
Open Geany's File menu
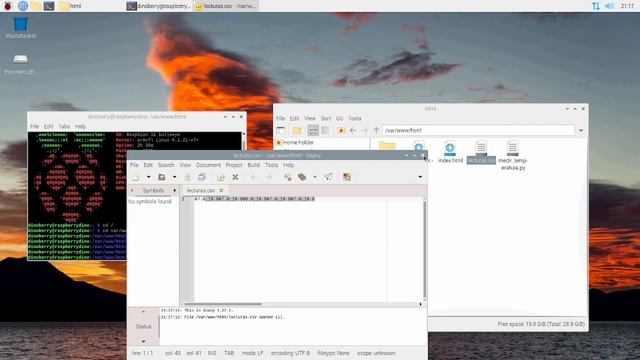pyautogui.click(x=134, y=165)
